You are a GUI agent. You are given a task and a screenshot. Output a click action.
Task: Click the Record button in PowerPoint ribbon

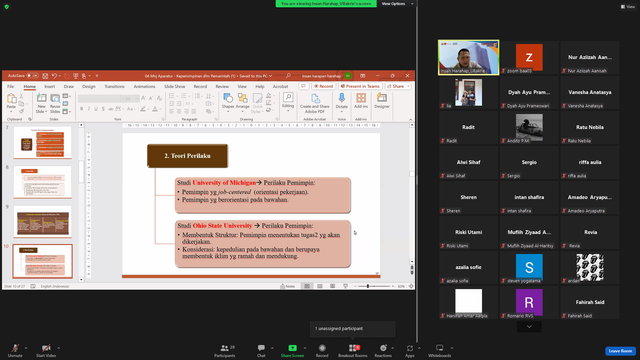(324, 86)
